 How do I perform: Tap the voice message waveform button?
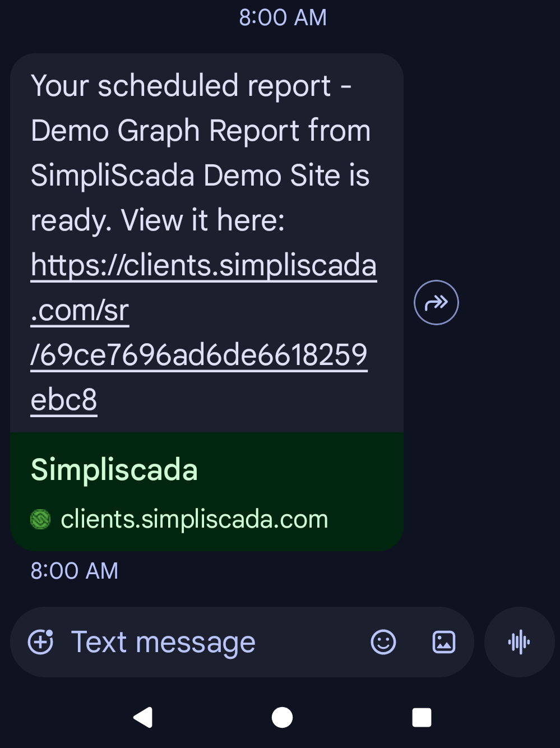click(x=519, y=642)
